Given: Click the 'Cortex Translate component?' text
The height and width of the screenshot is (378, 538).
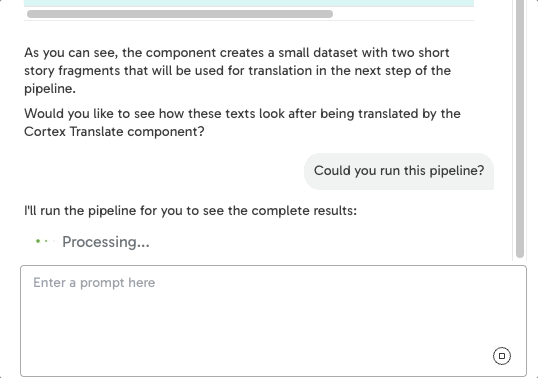Looking at the screenshot, I should 114,132.
